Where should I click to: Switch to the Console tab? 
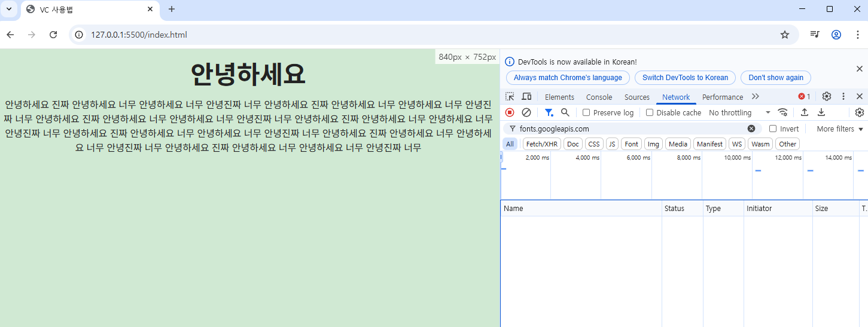(x=599, y=97)
